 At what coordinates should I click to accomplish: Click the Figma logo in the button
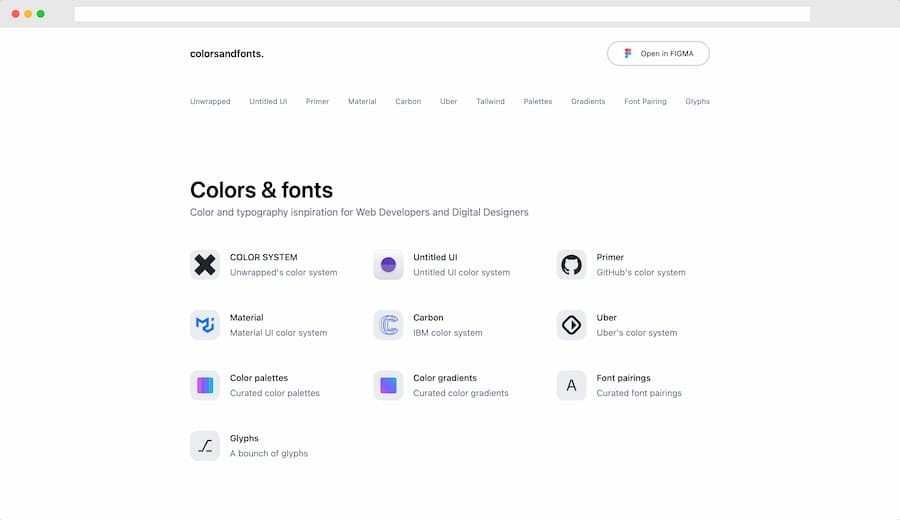628,53
